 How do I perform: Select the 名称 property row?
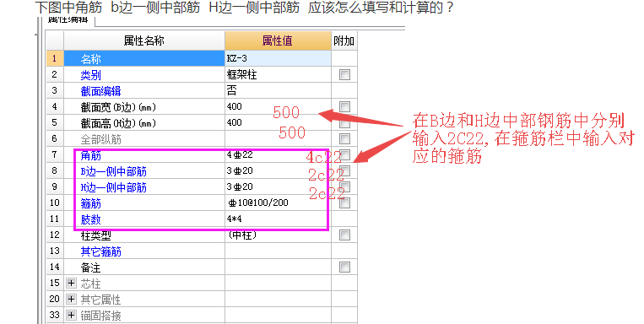point(144,59)
